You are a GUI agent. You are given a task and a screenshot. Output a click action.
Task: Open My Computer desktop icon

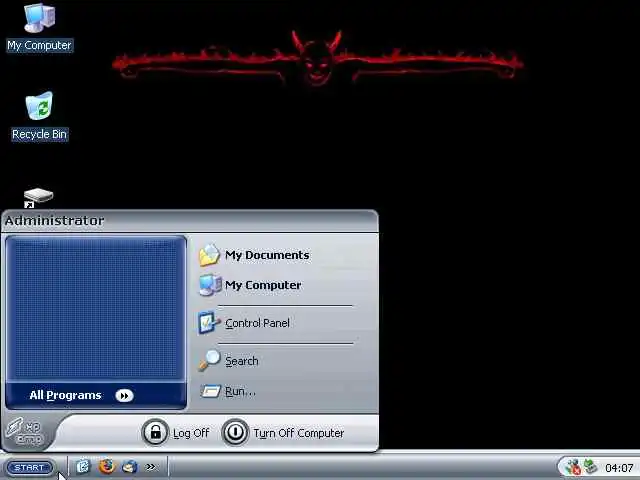40,27
